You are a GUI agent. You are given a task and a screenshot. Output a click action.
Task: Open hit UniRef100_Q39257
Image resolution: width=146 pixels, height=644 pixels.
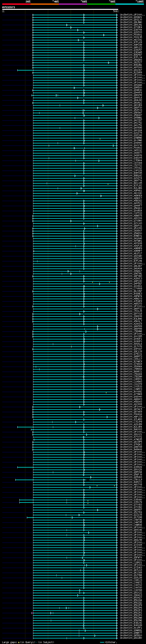(131, 50)
